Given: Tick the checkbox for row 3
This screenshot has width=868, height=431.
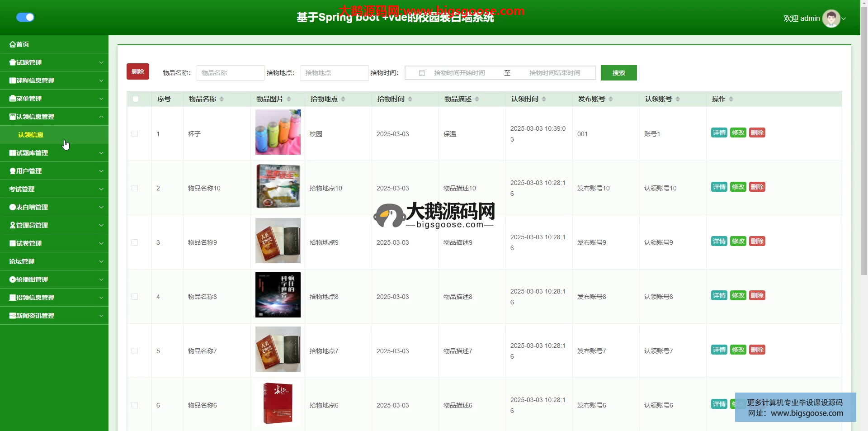Looking at the screenshot, I should click(135, 242).
